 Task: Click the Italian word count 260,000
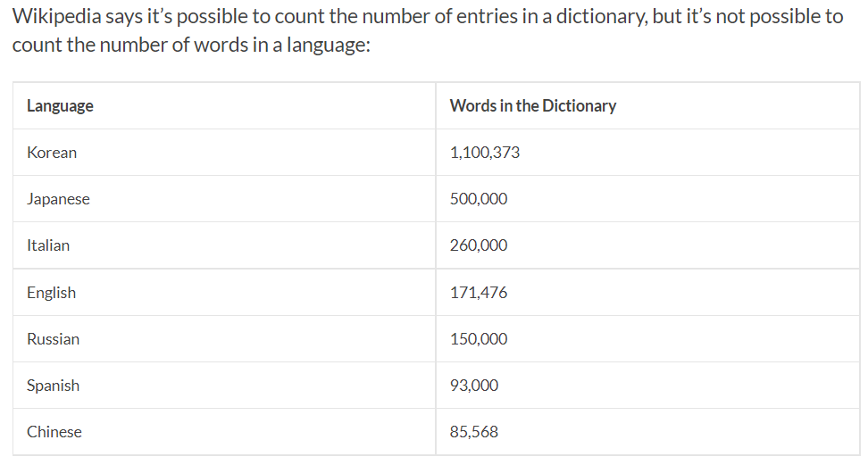pyautogui.click(x=479, y=245)
